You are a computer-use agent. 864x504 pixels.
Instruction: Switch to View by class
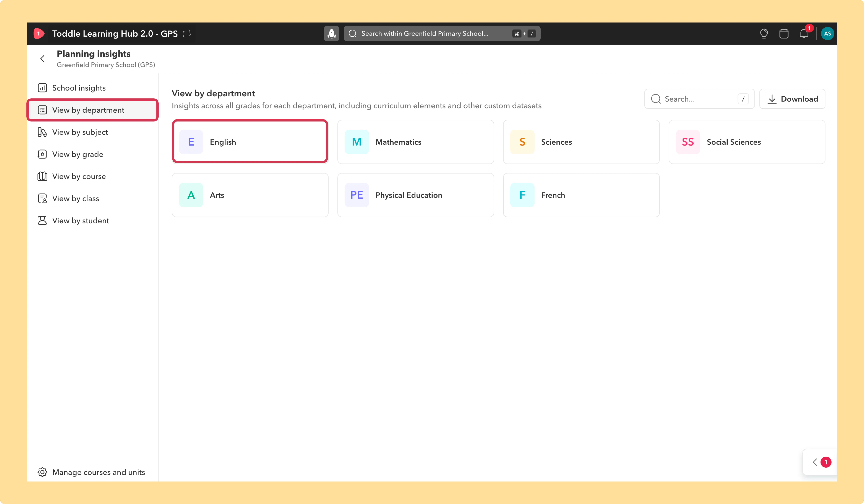click(x=93, y=199)
